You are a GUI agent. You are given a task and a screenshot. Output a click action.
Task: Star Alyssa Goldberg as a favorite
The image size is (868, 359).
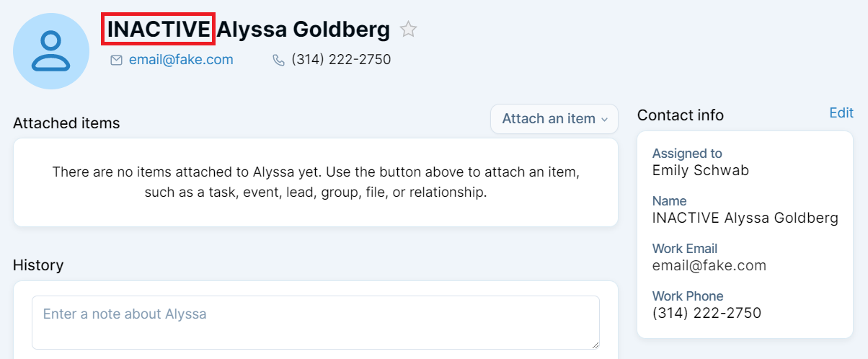409,30
